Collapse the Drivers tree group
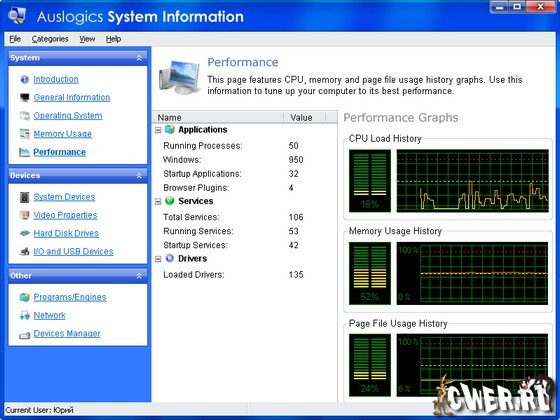Viewport: 560px width, 420px height. tap(158, 259)
